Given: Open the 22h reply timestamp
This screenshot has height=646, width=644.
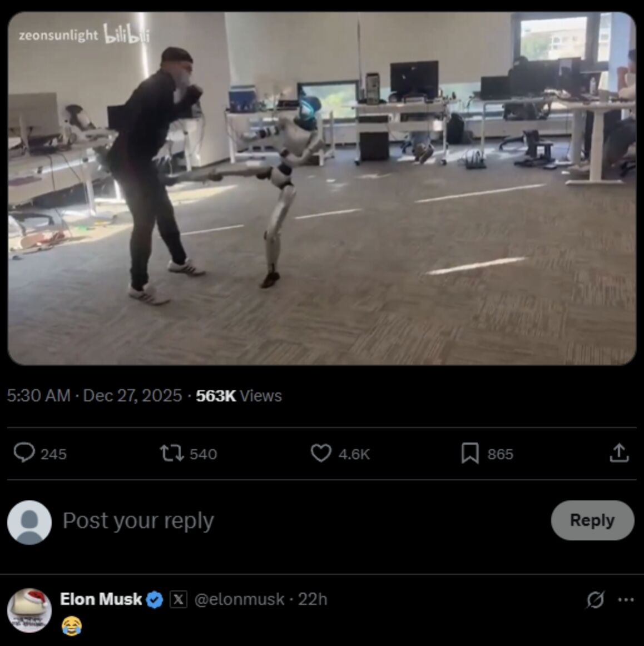Looking at the screenshot, I should (x=313, y=599).
